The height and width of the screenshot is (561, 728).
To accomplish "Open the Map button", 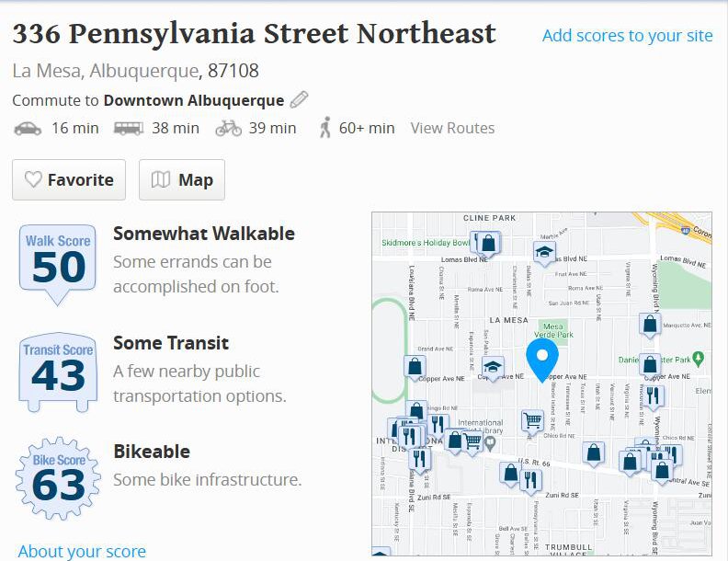I will tap(182, 179).
